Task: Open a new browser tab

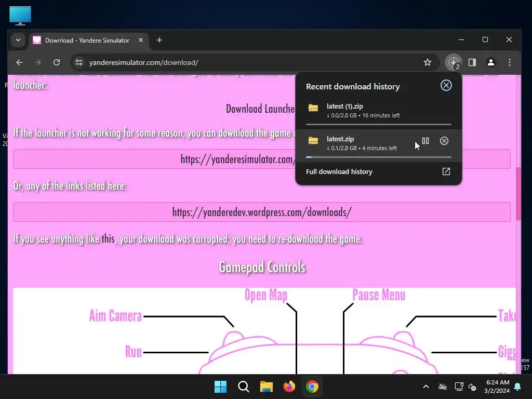Action: 159,41
